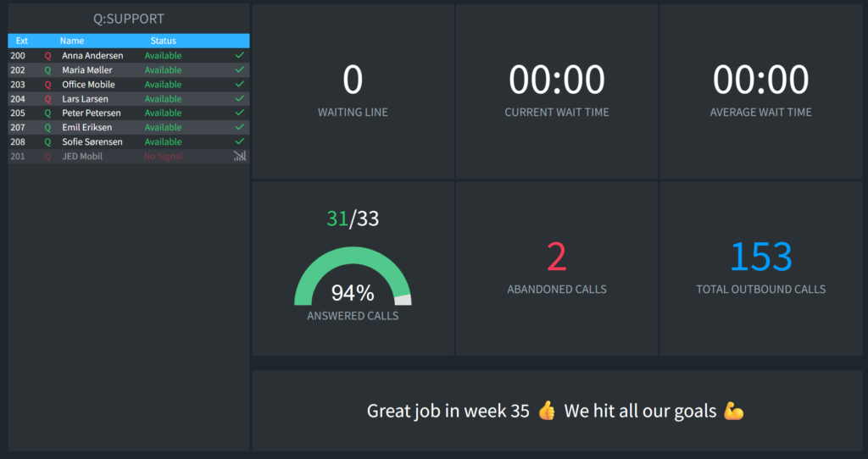Click the red Q icon for Anna Andersen
The width and height of the screenshot is (868, 459).
point(47,56)
